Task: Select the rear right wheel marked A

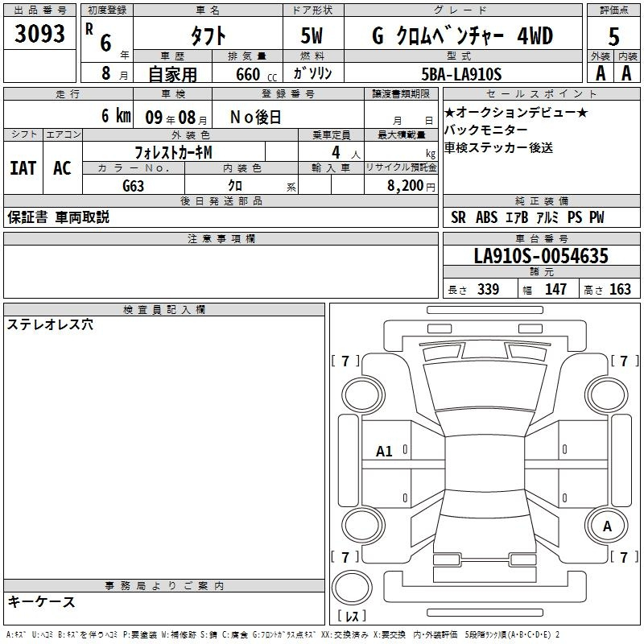Action: tap(607, 526)
